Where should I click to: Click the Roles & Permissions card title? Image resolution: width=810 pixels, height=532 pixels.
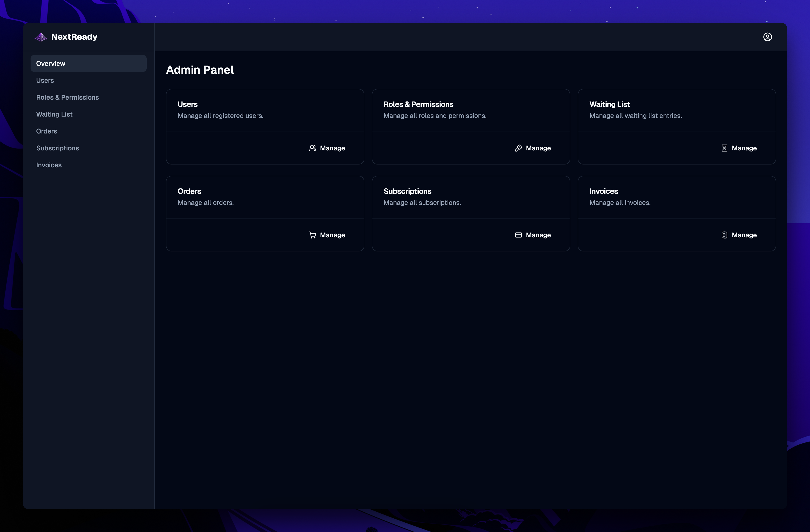(418, 104)
